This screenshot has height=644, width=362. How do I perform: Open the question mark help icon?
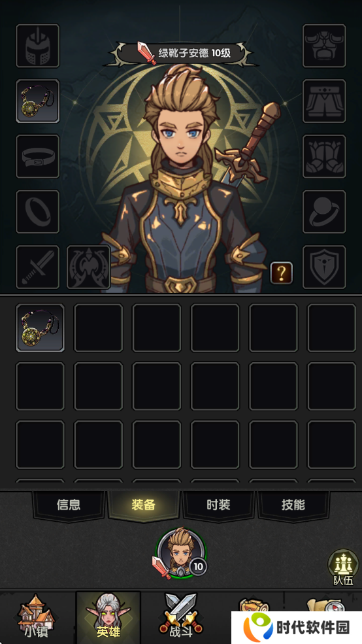pos(282,273)
